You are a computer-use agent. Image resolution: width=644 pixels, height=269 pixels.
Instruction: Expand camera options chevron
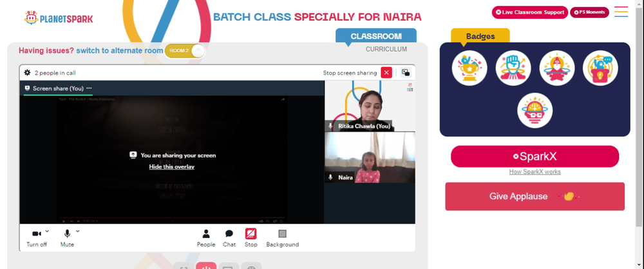[47, 231]
